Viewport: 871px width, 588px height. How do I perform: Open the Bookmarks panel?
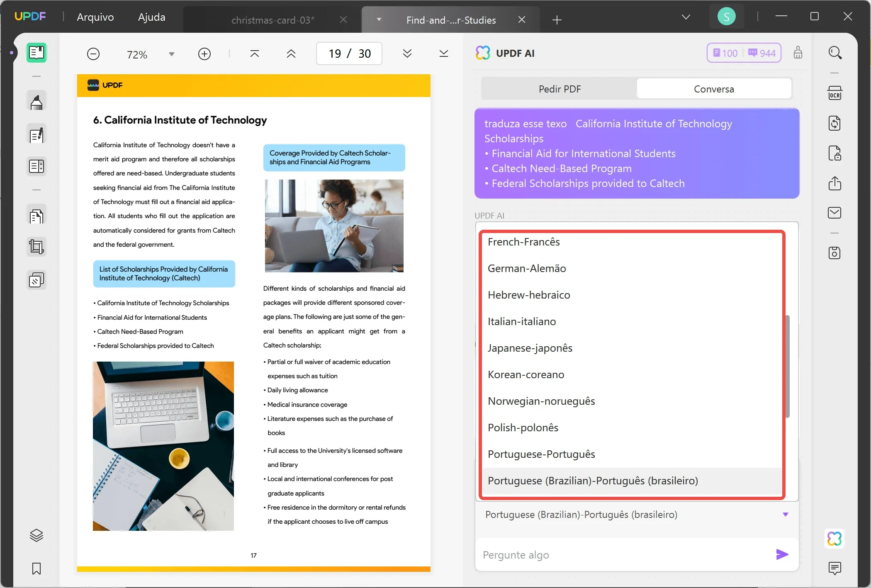[36, 569]
